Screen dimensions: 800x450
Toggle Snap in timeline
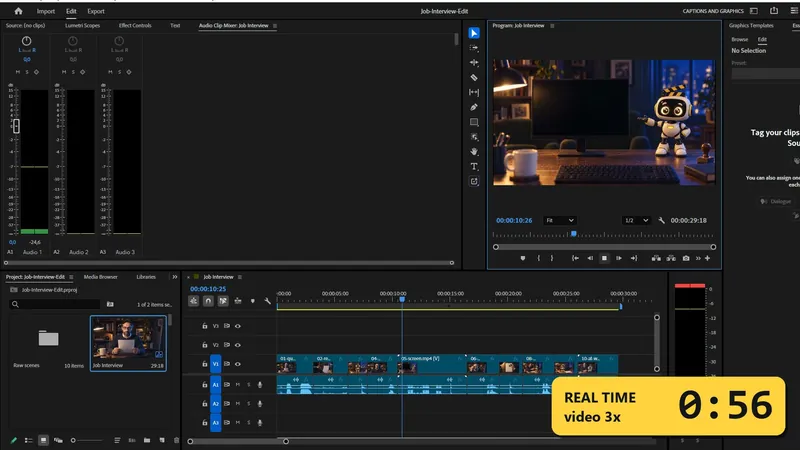point(208,301)
